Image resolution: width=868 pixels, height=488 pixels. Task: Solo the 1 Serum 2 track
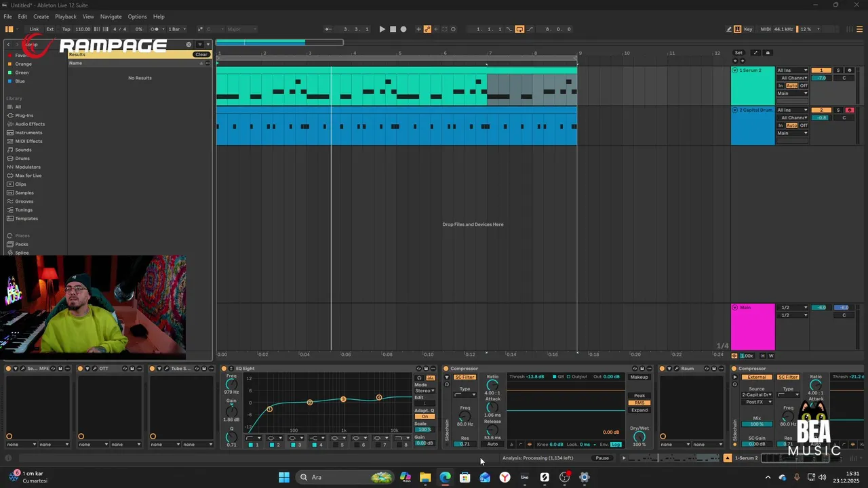(x=838, y=70)
